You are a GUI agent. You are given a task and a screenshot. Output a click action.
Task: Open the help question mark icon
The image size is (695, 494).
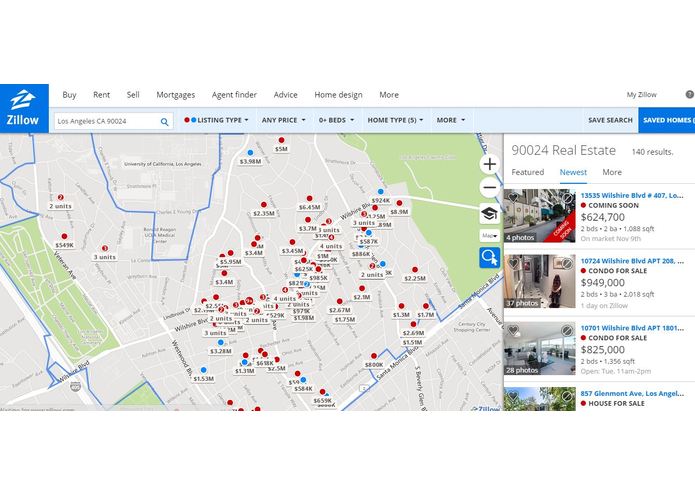[x=690, y=94]
